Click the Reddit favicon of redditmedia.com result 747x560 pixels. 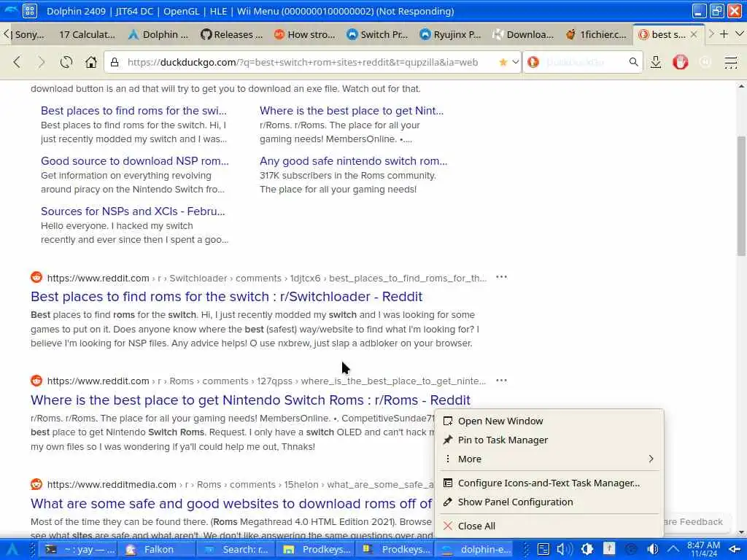(36, 484)
